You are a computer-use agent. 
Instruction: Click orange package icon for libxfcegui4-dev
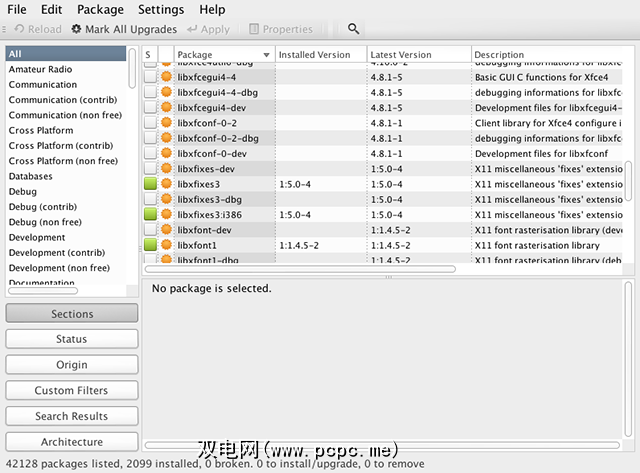click(166, 107)
